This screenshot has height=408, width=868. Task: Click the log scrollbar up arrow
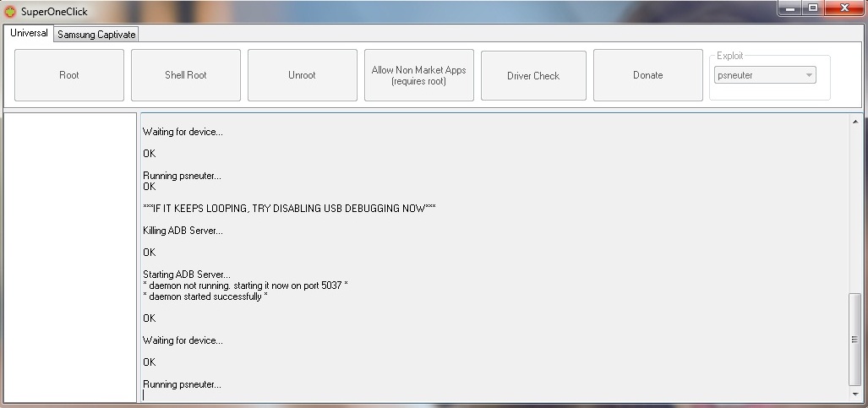click(855, 122)
